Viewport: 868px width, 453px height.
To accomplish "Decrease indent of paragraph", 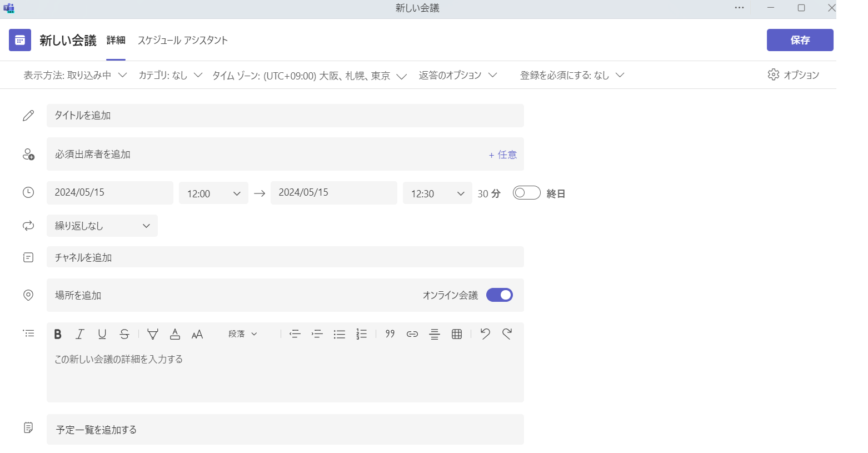I will click(295, 334).
